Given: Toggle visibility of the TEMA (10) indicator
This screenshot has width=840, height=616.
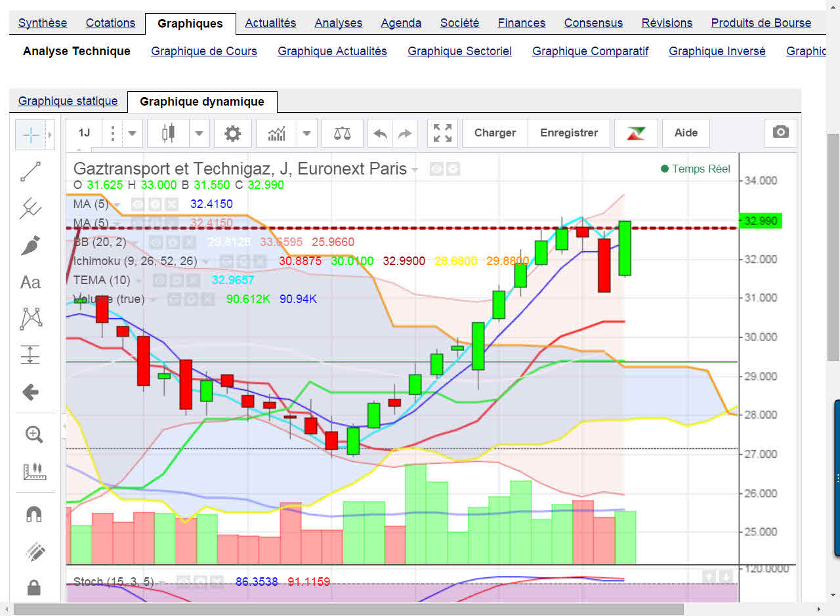Looking at the screenshot, I should (159, 281).
